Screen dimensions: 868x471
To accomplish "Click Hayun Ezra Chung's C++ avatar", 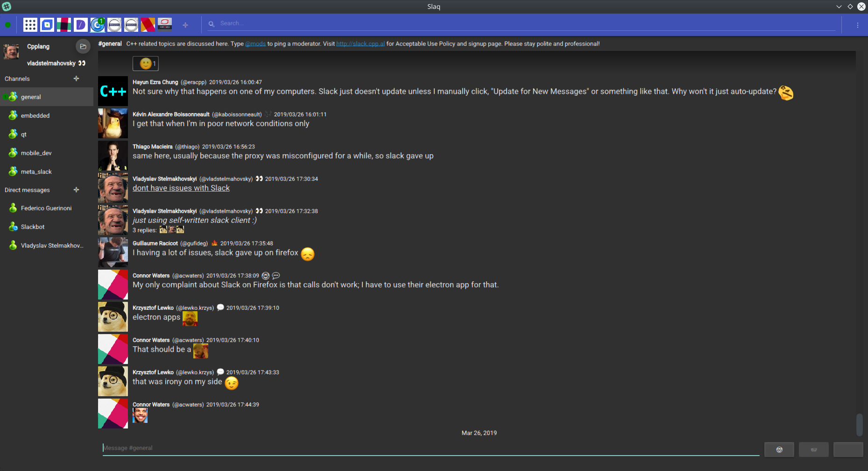I will pyautogui.click(x=113, y=91).
